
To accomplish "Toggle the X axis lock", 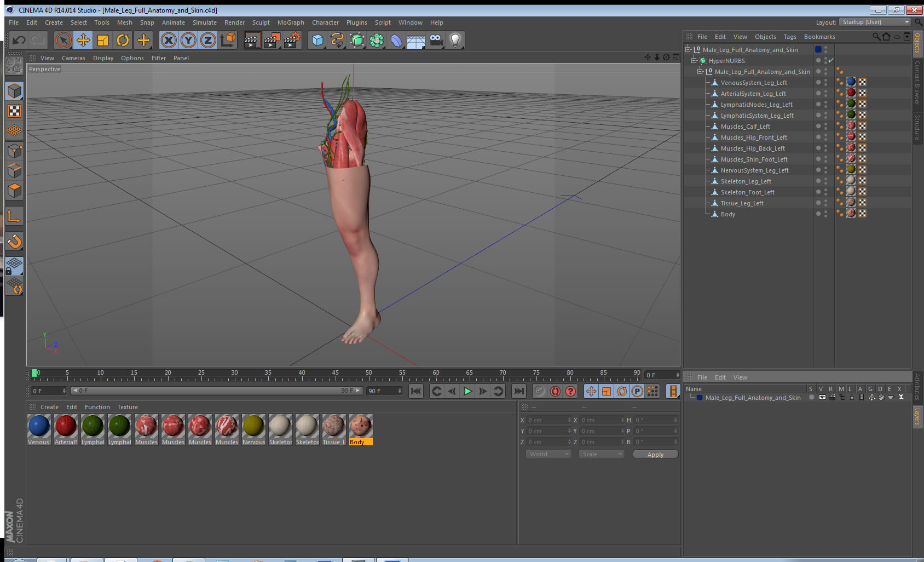I will pos(169,40).
